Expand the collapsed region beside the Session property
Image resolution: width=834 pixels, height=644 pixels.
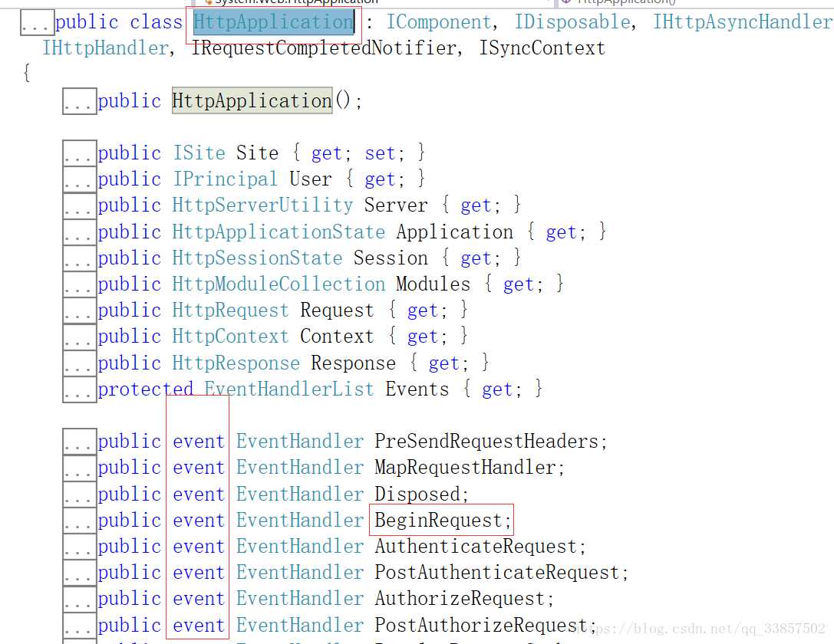point(79,258)
